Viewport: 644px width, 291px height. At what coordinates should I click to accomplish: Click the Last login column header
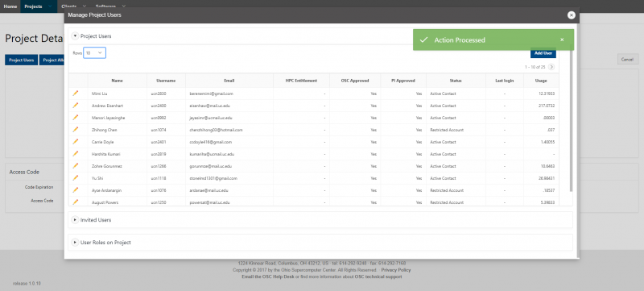click(x=505, y=81)
